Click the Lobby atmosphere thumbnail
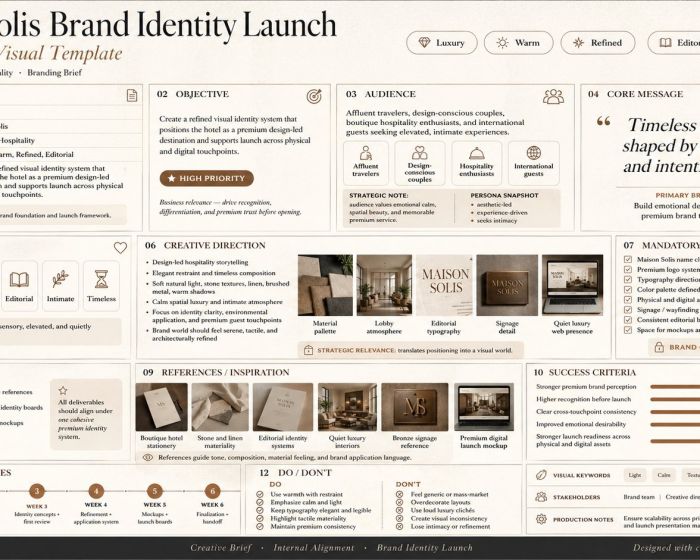Viewport: 700px width, 560px height. (x=384, y=285)
